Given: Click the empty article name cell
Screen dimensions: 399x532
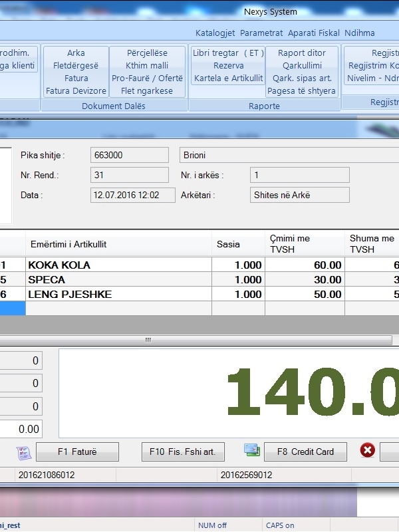Looking at the screenshot, I should pos(118,309).
